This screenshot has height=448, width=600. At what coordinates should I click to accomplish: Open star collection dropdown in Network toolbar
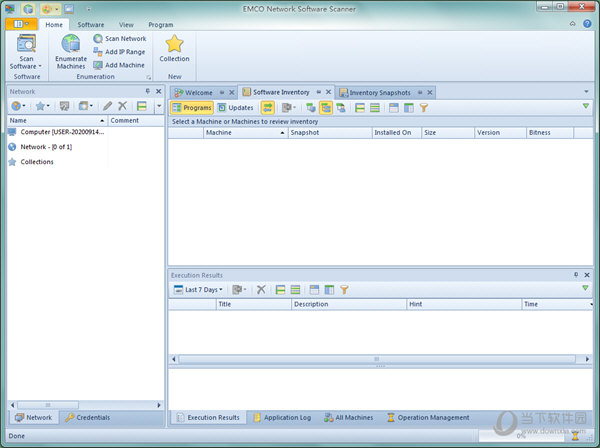(42, 106)
